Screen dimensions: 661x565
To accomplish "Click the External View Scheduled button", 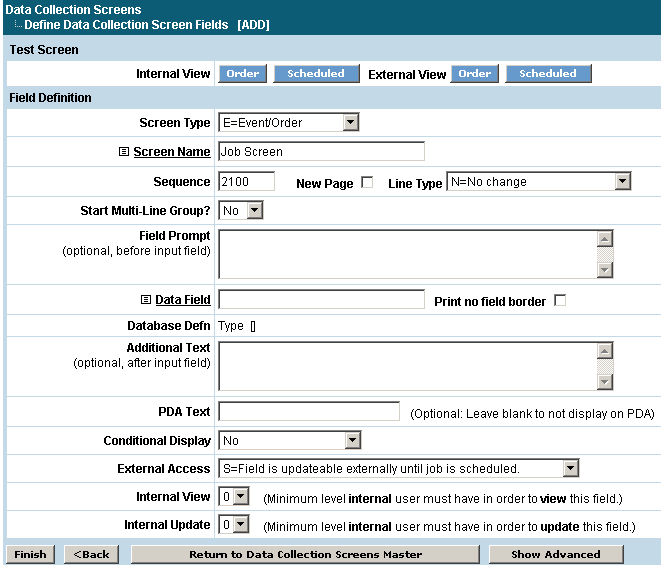I will pos(548,73).
